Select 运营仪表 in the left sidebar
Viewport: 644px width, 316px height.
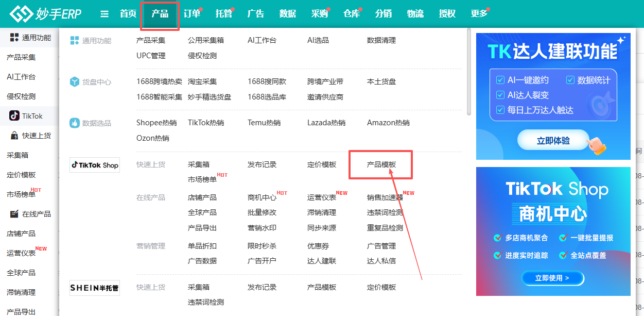point(21,253)
